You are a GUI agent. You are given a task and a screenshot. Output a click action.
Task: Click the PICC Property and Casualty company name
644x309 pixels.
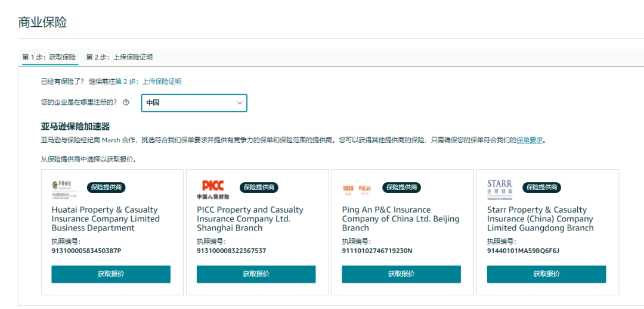click(250, 219)
